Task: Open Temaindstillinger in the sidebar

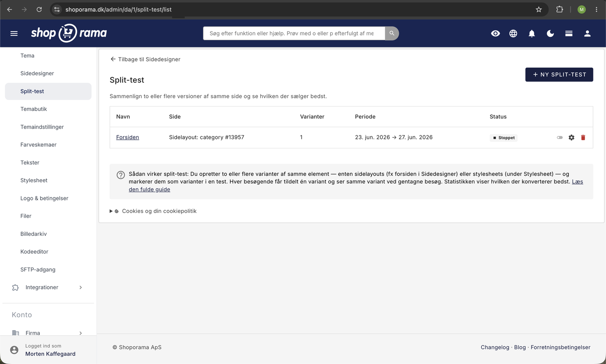Action: [42, 127]
